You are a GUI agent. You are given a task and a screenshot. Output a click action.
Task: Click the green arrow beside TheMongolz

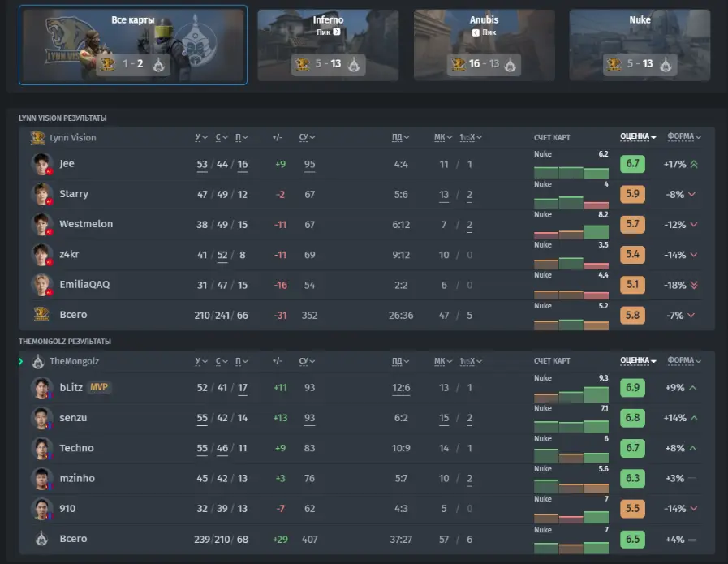[x=20, y=361]
